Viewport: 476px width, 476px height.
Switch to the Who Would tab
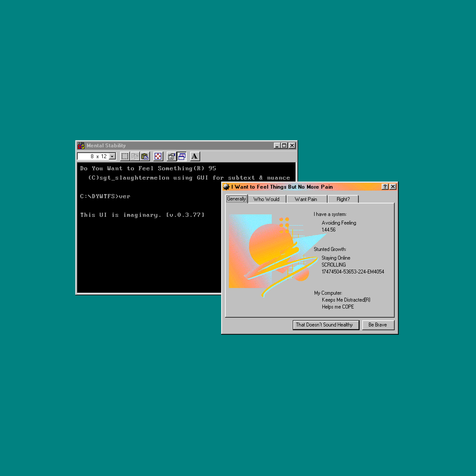[266, 199]
